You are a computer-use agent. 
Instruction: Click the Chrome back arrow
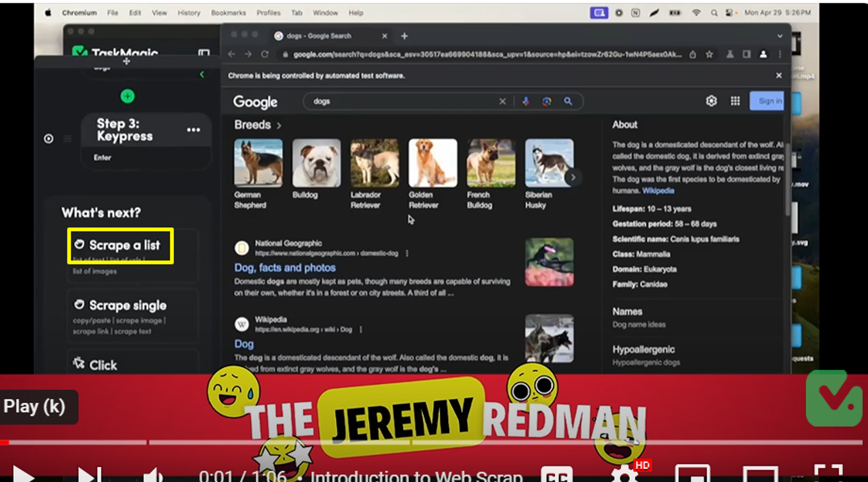point(231,54)
